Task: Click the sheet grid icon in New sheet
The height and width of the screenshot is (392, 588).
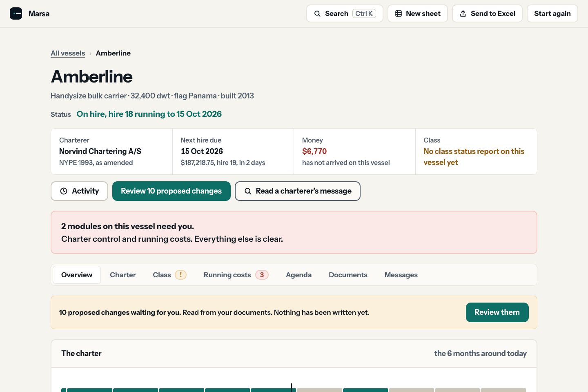Action: [399, 13]
